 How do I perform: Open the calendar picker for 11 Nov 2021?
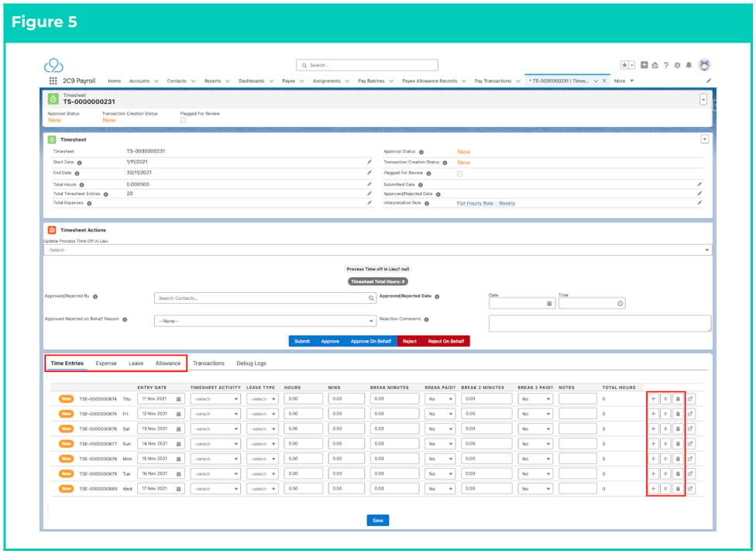tap(178, 399)
